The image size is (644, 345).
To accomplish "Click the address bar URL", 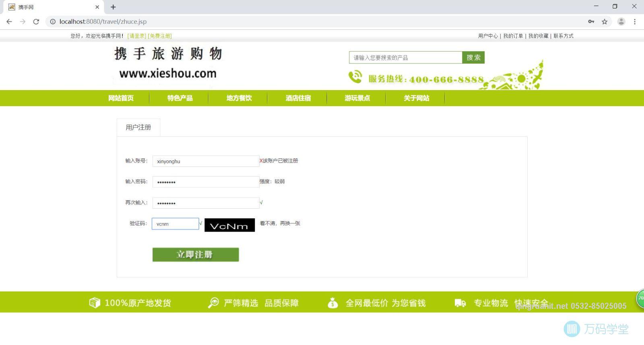I will 103,22.
